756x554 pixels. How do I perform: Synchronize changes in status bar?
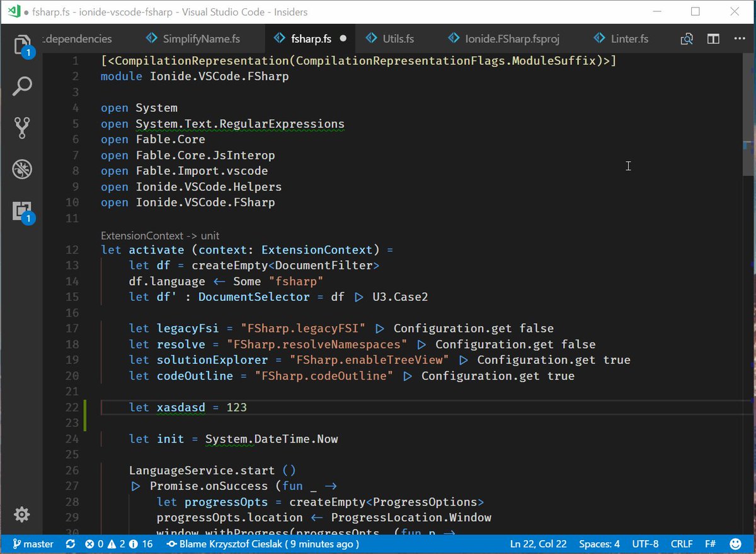[x=70, y=543]
